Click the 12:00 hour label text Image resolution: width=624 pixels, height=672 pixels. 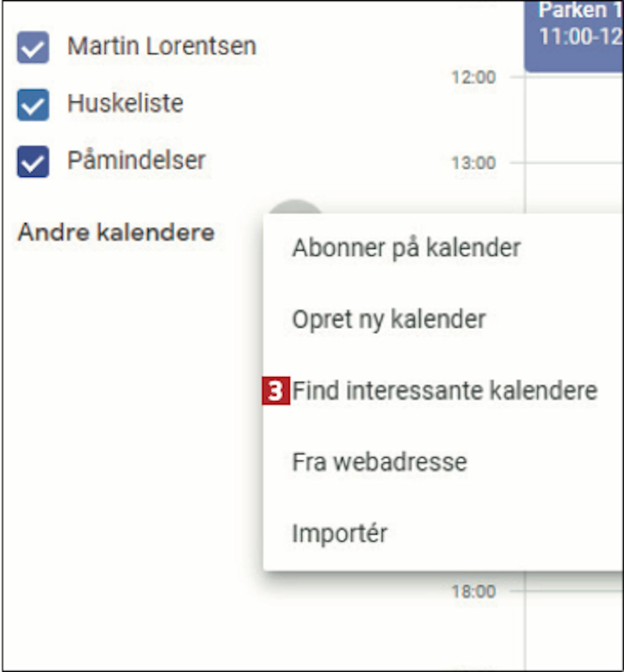pos(473,77)
